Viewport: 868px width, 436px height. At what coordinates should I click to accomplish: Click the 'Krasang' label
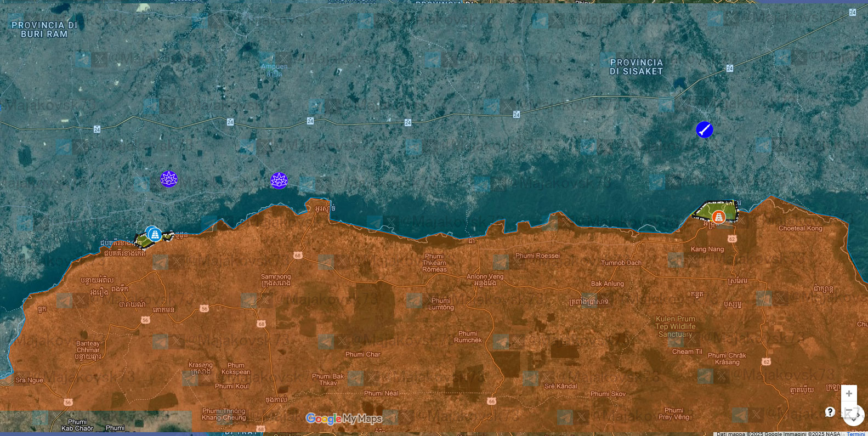click(x=201, y=365)
